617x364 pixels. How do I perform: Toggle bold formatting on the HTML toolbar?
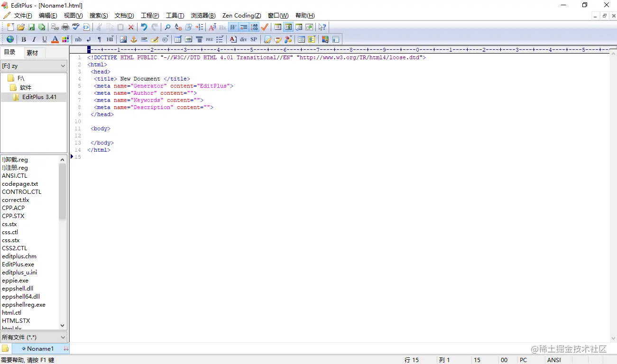[24, 39]
